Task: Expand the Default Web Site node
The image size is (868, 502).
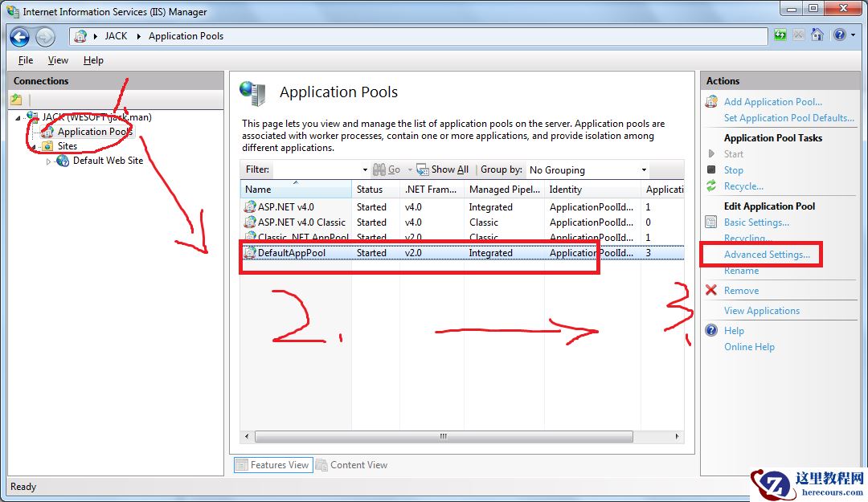Action: [x=48, y=161]
